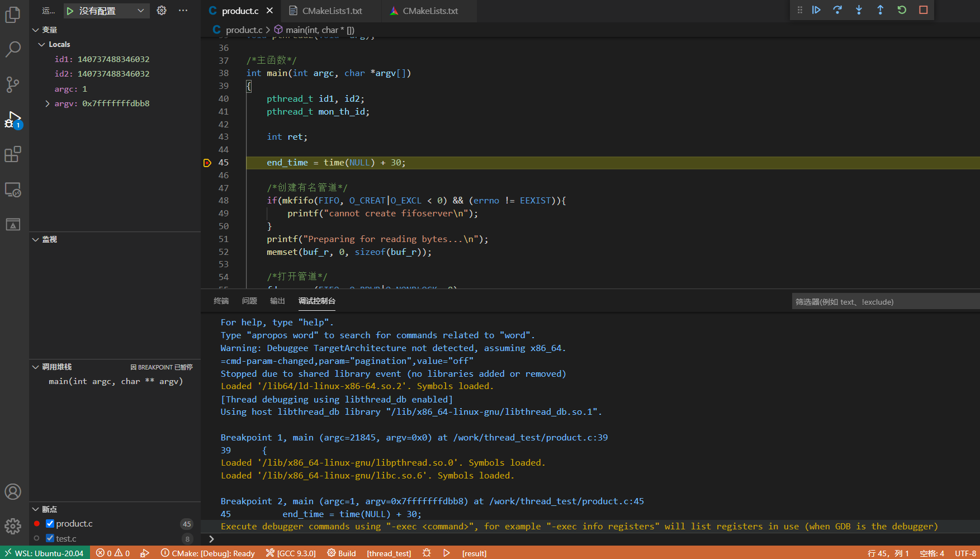Open the 终端 panel tab
The image size is (980, 559).
[221, 301]
